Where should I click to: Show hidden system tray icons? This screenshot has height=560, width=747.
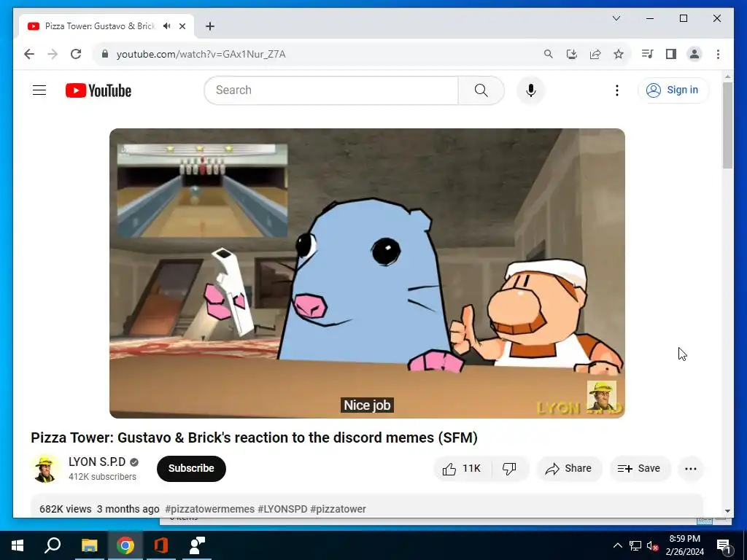pos(617,545)
